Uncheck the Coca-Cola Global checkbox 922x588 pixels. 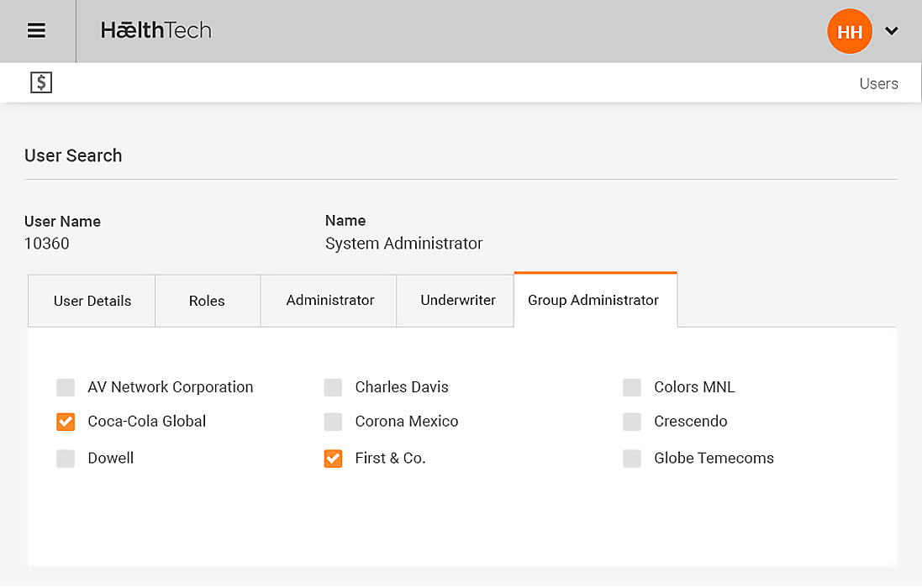click(66, 422)
